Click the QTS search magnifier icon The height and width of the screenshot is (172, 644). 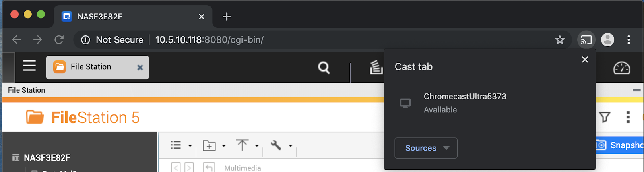coord(324,68)
